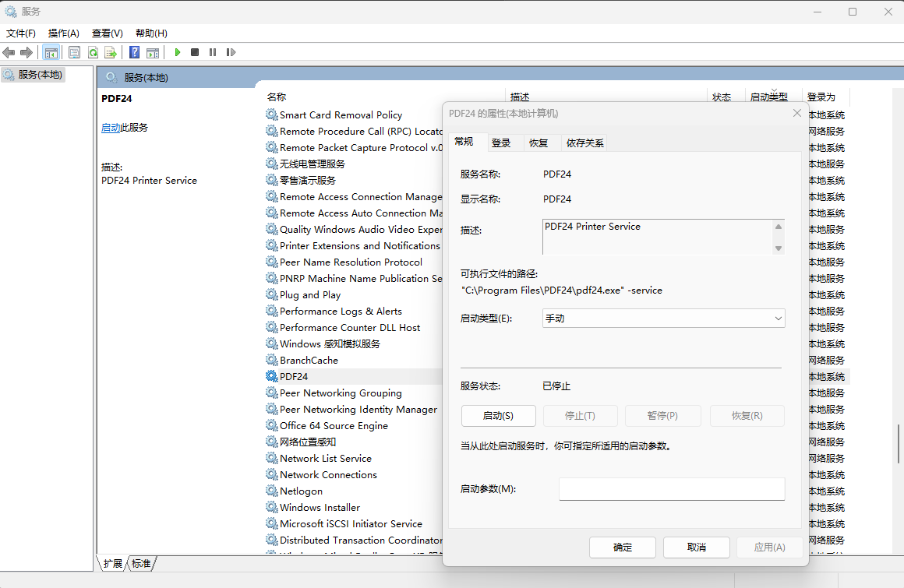The height and width of the screenshot is (588, 904).
Task: Toggle the show/hide action pane icon
Action: (153, 52)
